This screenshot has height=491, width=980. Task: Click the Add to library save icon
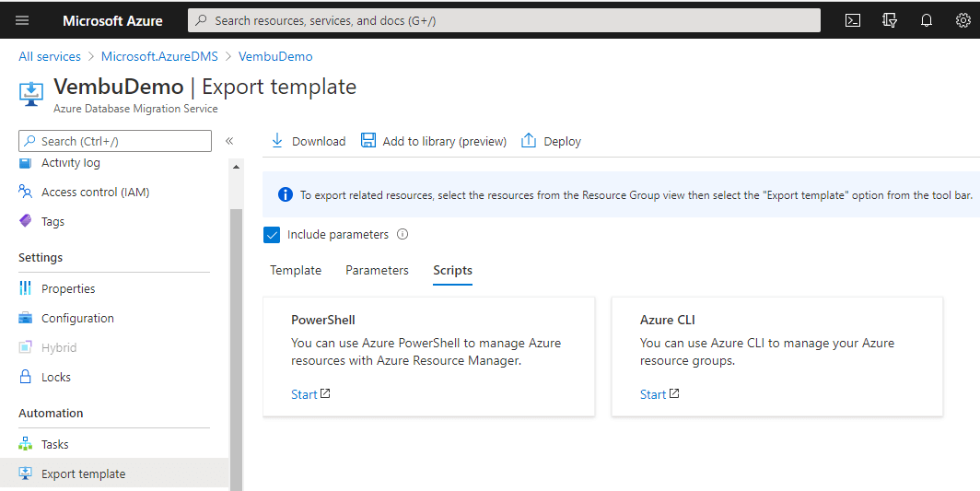coord(368,140)
